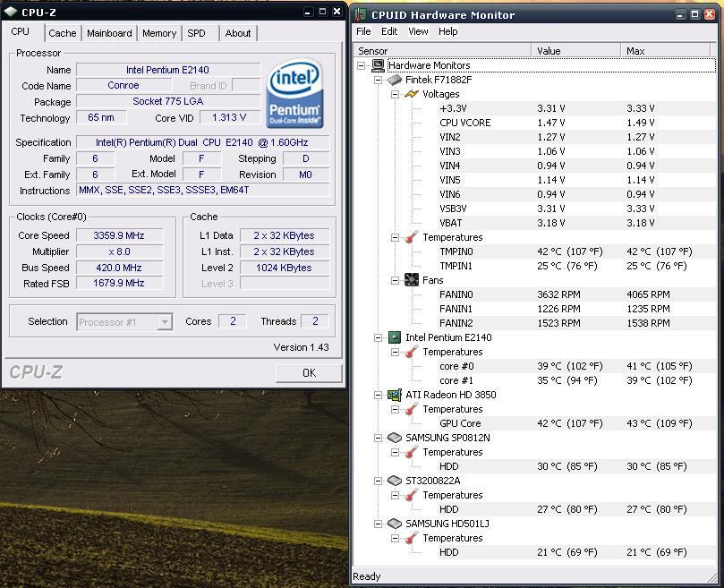Collapse the SAMSUNG HD501LJ node
This screenshot has width=724, height=588.
pos(379,524)
